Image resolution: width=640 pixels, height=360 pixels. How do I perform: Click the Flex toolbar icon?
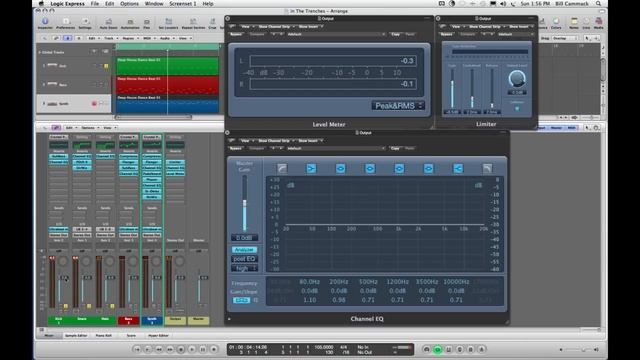pos(147,23)
